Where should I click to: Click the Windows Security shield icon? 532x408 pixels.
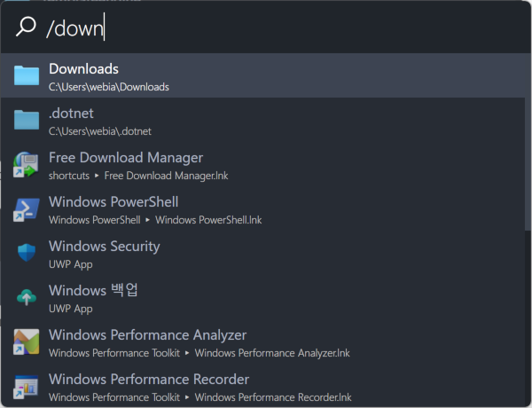(x=27, y=253)
